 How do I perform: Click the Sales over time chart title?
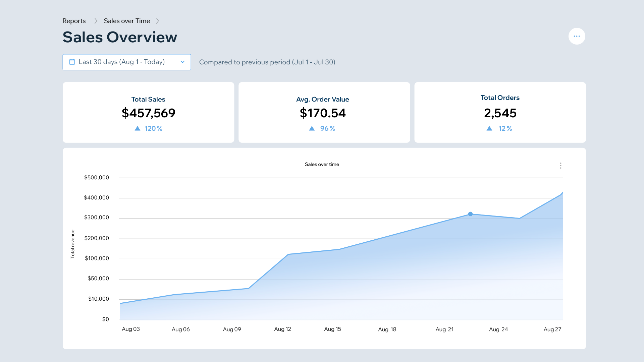pos(322,164)
